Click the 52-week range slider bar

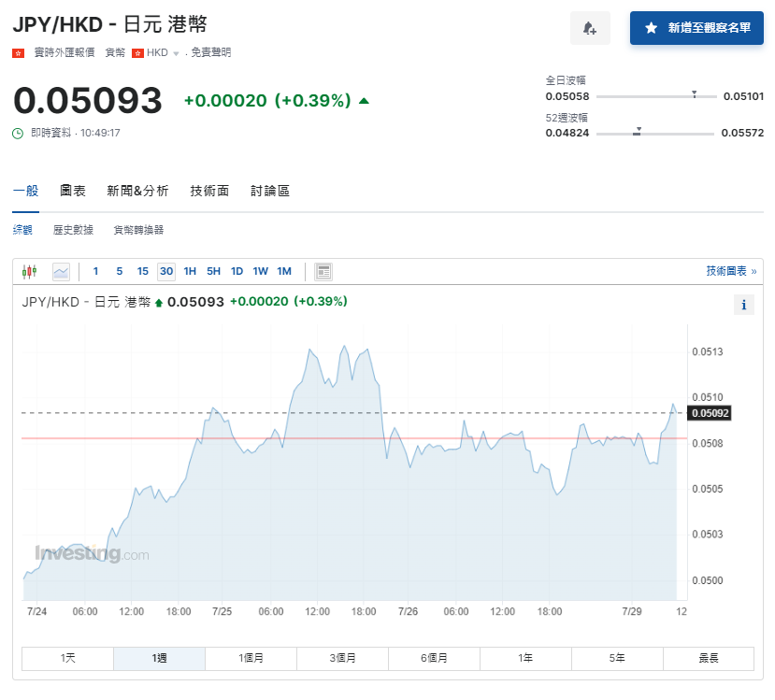[654, 134]
